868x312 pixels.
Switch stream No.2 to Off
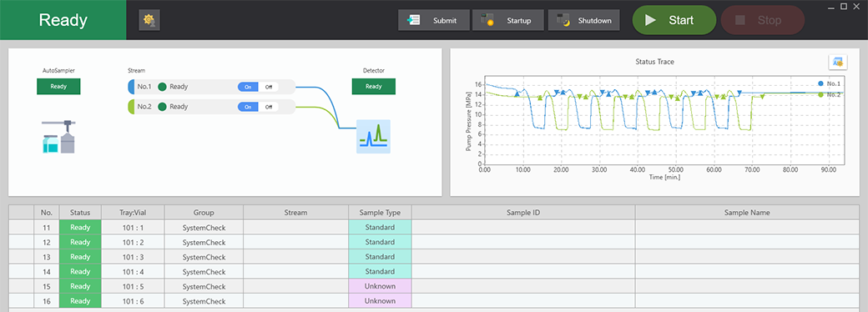(x=269, y=107)
